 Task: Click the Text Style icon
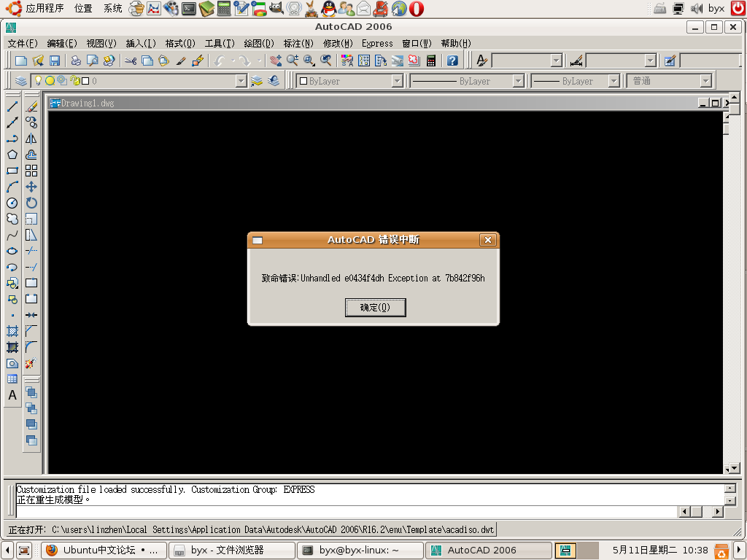coord(481,61)
